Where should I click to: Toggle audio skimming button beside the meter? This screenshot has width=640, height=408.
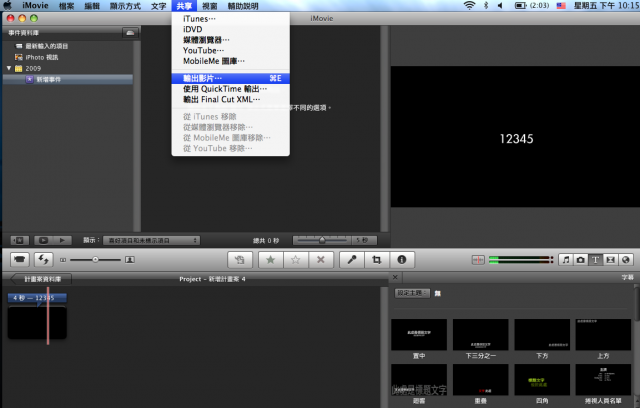pyautogui.click(x=478, y=260)
